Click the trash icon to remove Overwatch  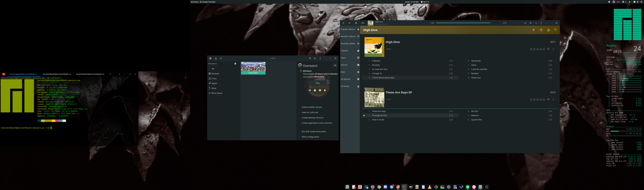pos(325,90)
